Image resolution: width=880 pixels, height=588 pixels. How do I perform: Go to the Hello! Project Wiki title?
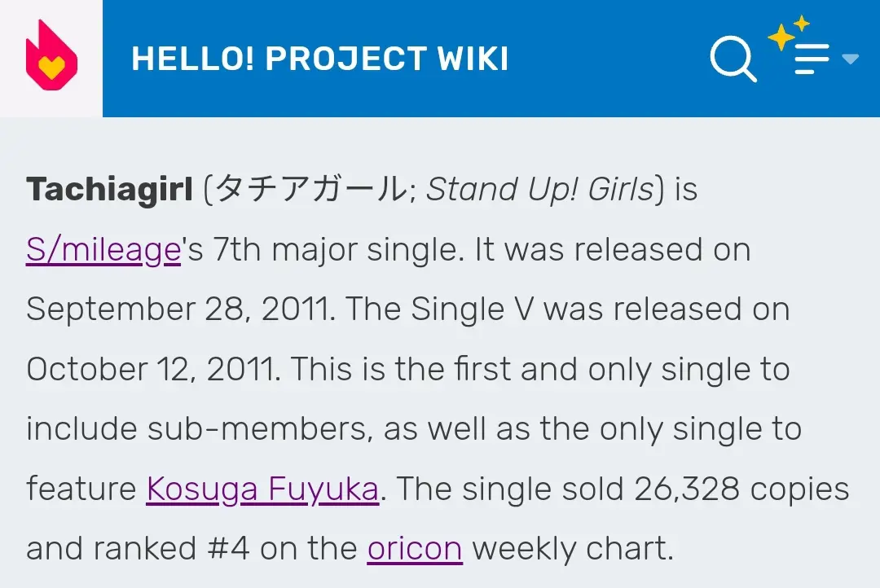(319, 59)
